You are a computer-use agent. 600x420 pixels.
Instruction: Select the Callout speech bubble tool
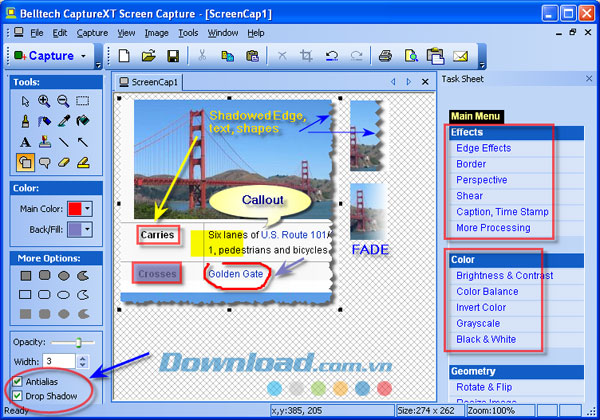(x=43, y=162)
